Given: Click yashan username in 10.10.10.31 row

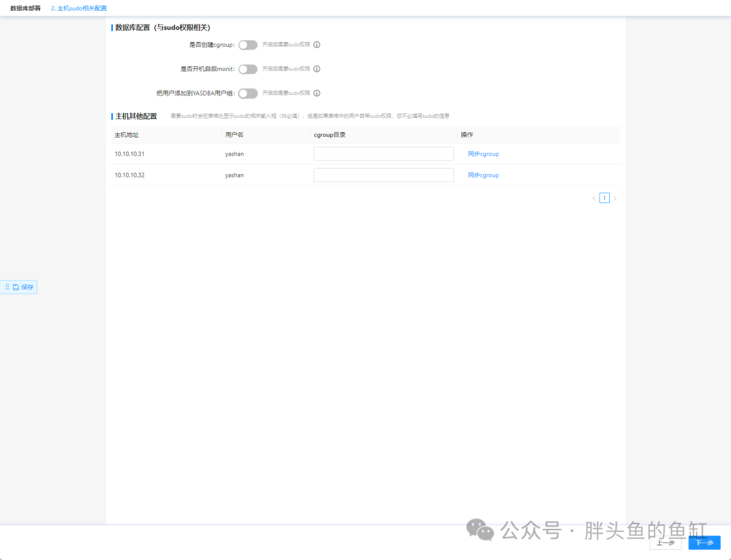Looking at the screenshot, I should click(234, 154).
